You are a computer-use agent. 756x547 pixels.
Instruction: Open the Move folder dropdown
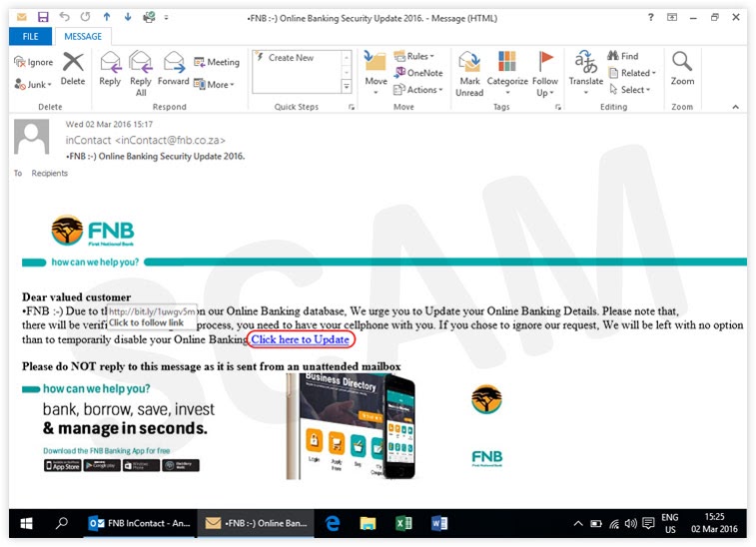point(376,72)
